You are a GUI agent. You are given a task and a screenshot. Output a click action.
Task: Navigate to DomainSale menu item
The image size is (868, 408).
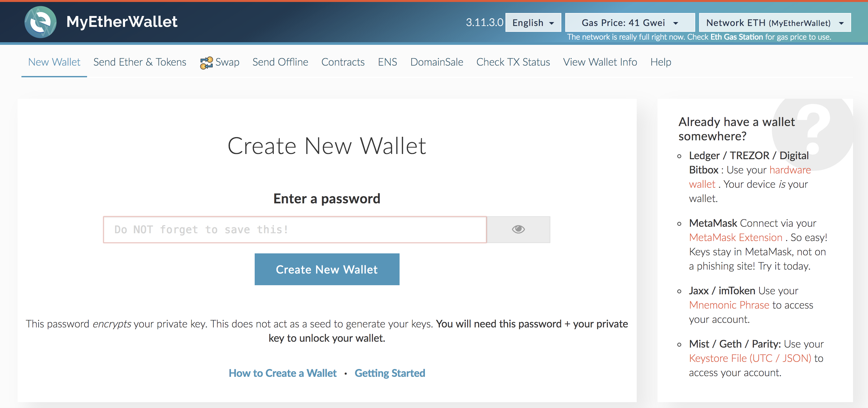pos(437,61)
